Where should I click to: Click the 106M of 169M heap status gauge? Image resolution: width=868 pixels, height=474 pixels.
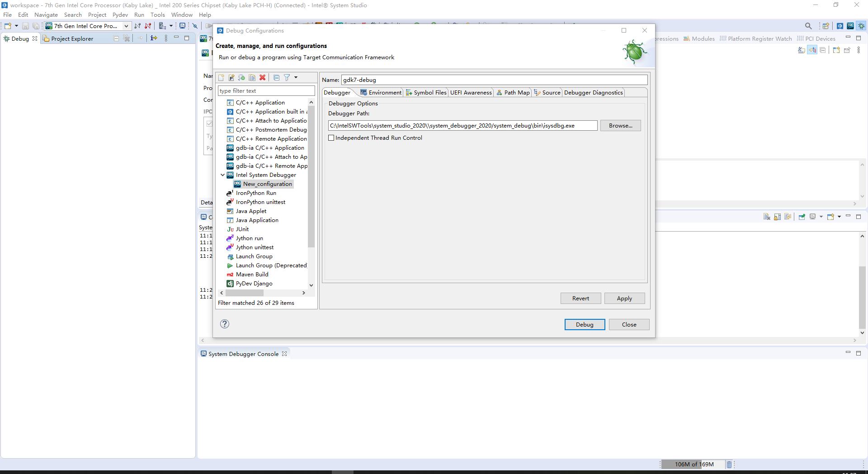(x=693, y=465)
